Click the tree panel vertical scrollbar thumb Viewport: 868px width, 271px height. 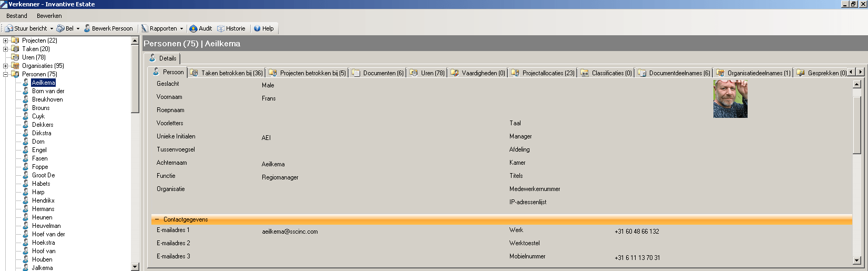point(135,79)
